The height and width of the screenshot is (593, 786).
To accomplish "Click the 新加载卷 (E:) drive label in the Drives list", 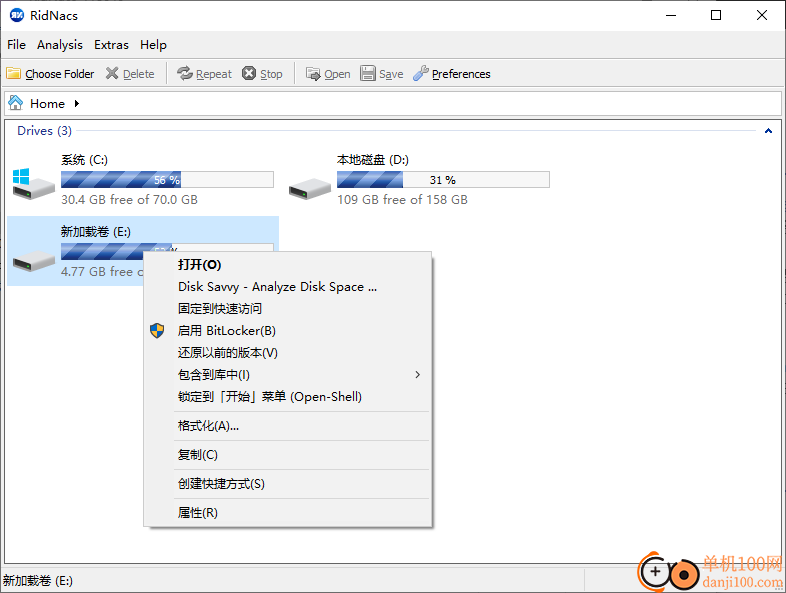I will [x=96, y=232].
